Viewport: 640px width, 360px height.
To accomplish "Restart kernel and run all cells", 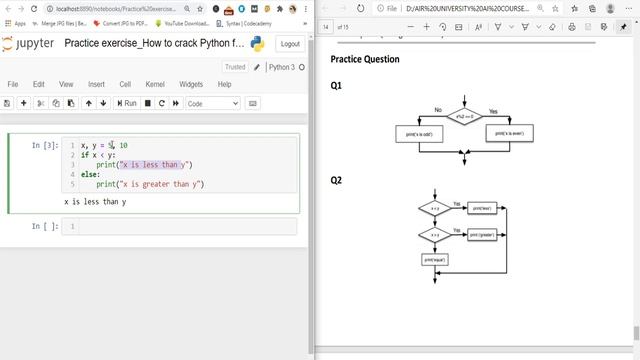I will point(176,103).
